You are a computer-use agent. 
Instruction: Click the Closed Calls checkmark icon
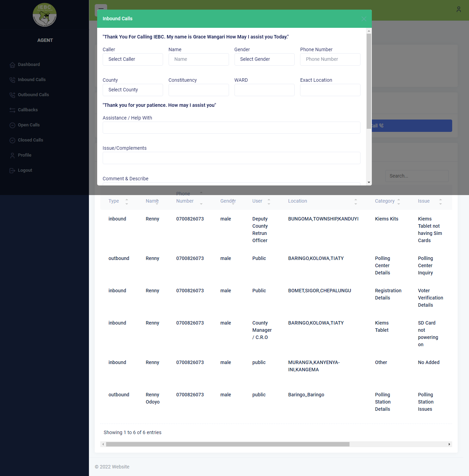point(12,140)
